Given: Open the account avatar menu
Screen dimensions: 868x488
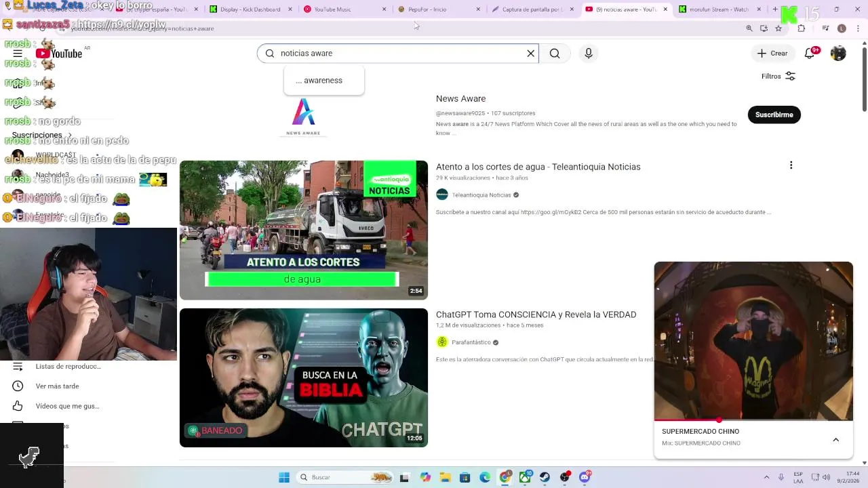Looking at the screenshot, I should point(838,54).
